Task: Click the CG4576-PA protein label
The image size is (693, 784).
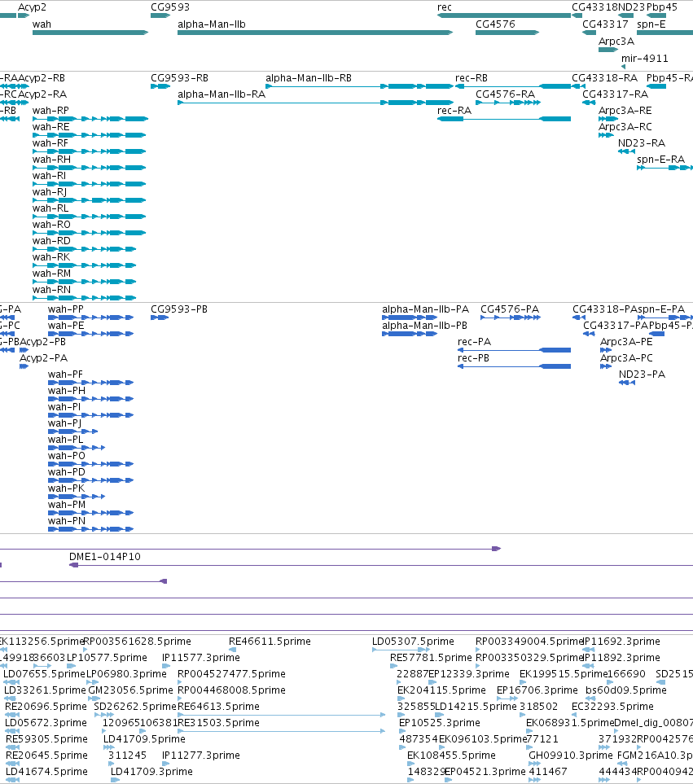Action: [x=510, y=309]
